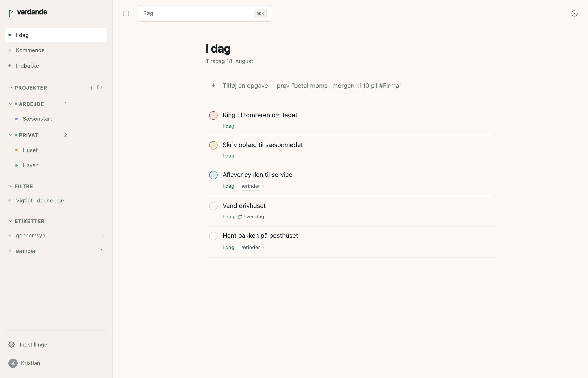Viewport: 588px width, 378px height.
Task: Click I dag date under Aflever cyklen
Action: [x=228, y=186]
